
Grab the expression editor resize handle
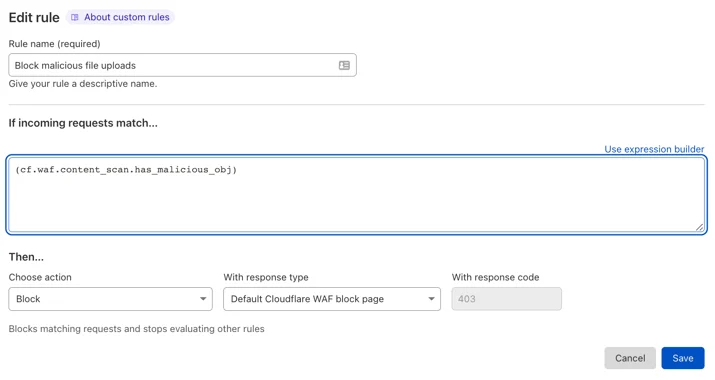click(699, 227)
